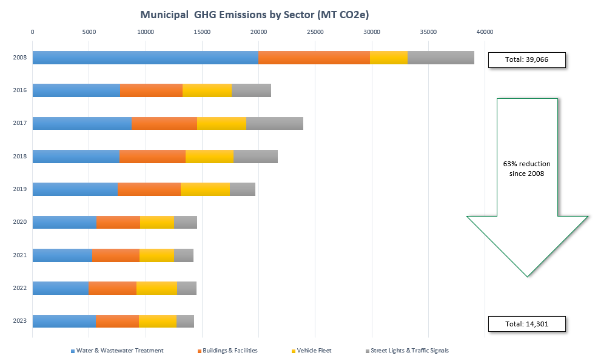Viewport: 595px width, 364px height.
Task: Click the blue Water & Wastewater Treatment legend swatch
Action: [x=73, y=351]
